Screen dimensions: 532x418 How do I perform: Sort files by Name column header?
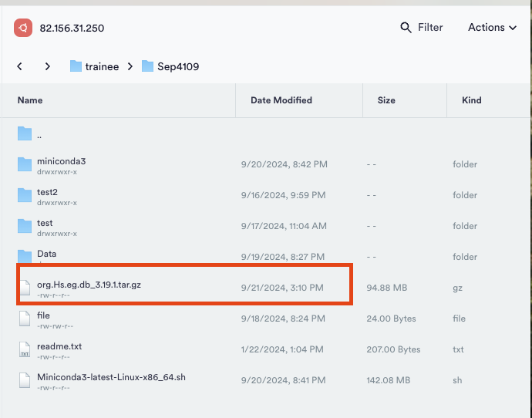(x=30, y=100)
